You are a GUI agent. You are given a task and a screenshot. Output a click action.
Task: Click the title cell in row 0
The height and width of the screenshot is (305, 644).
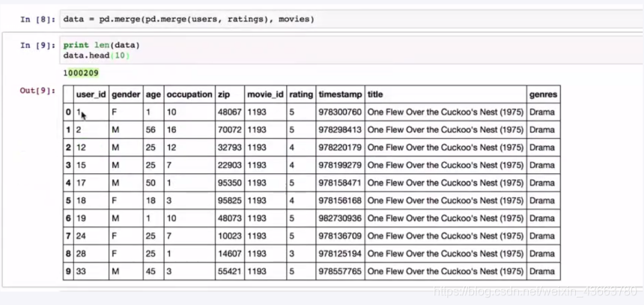(446, 112)
